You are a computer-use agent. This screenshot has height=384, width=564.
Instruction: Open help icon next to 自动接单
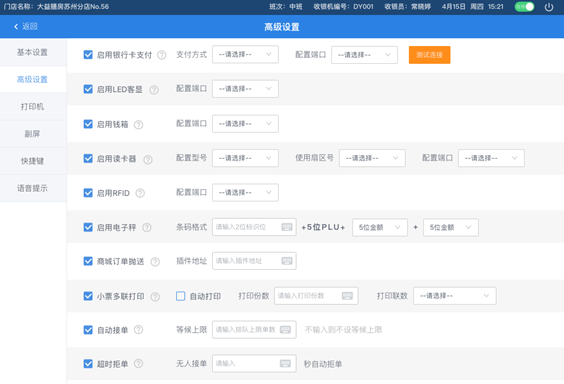click(x=138, y=330)
